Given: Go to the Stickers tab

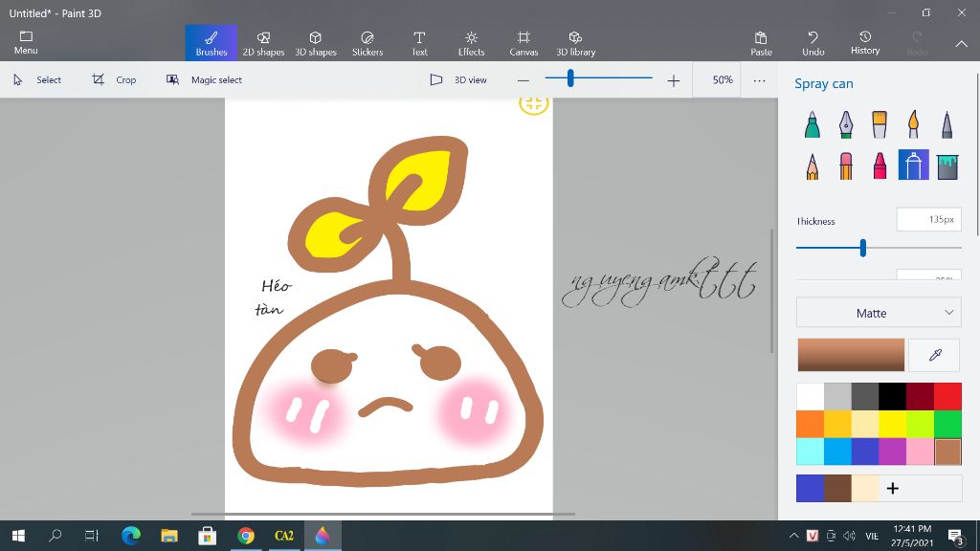Looking at the screenshot, I should (x=367, y=42).
